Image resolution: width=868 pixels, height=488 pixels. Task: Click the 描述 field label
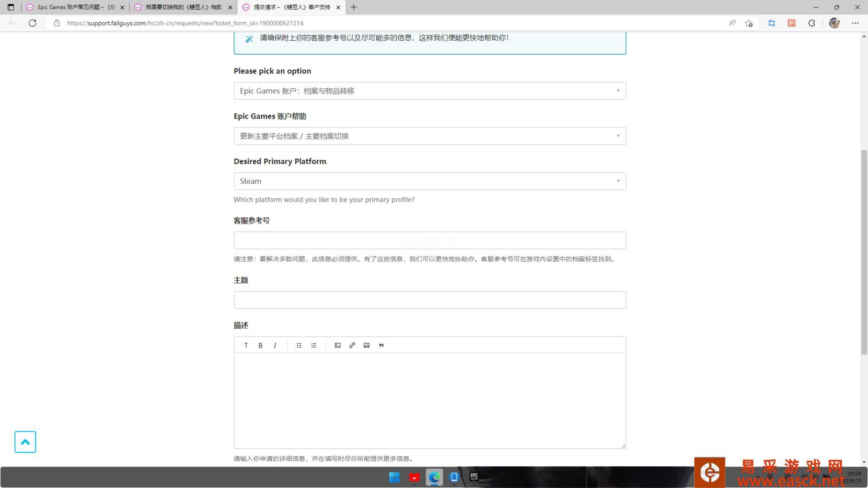point(241,325)
